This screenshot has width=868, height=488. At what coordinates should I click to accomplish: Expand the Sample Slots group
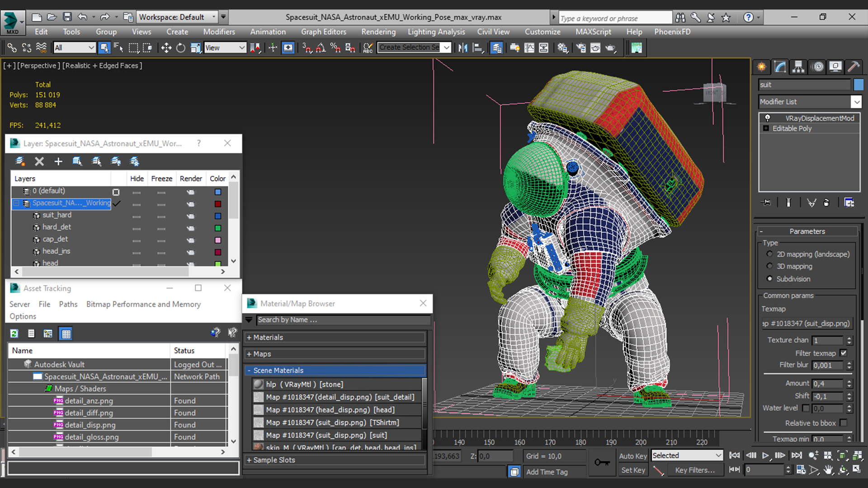coord(335,460)
